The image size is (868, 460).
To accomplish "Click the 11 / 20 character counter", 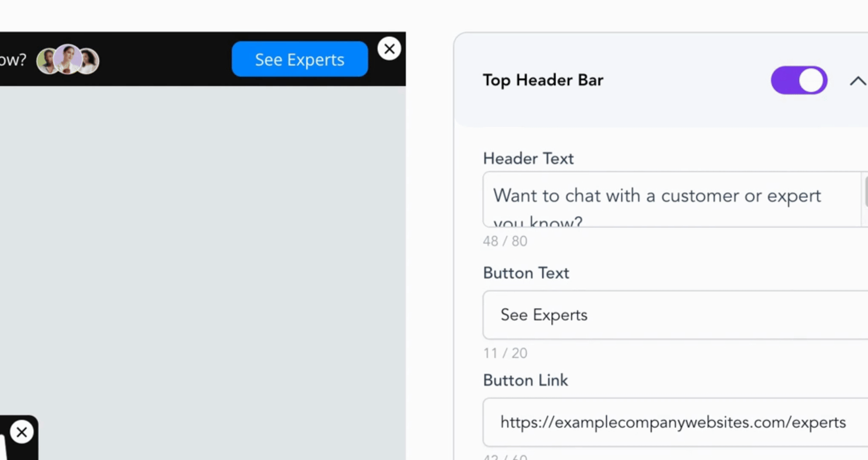I will click(505, 354).
